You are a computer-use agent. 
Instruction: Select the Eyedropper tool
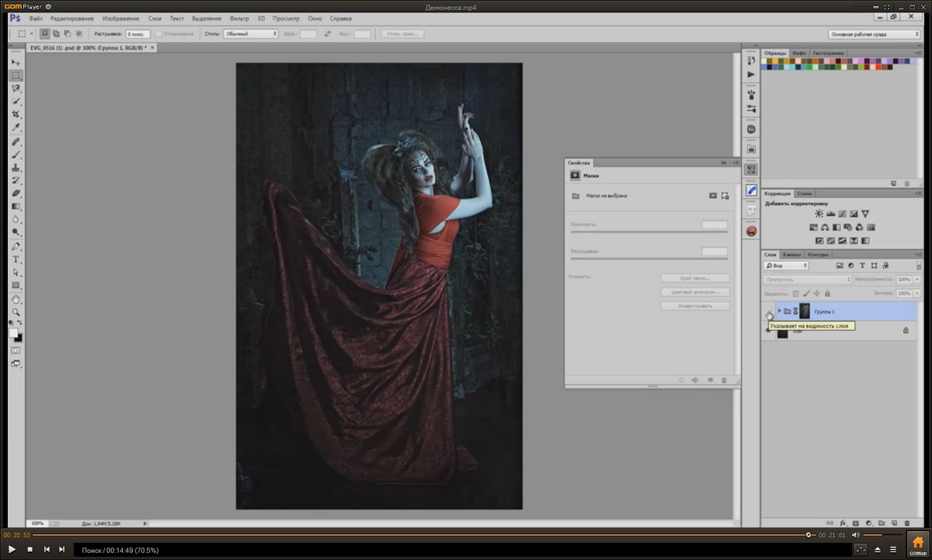(16, 127)
